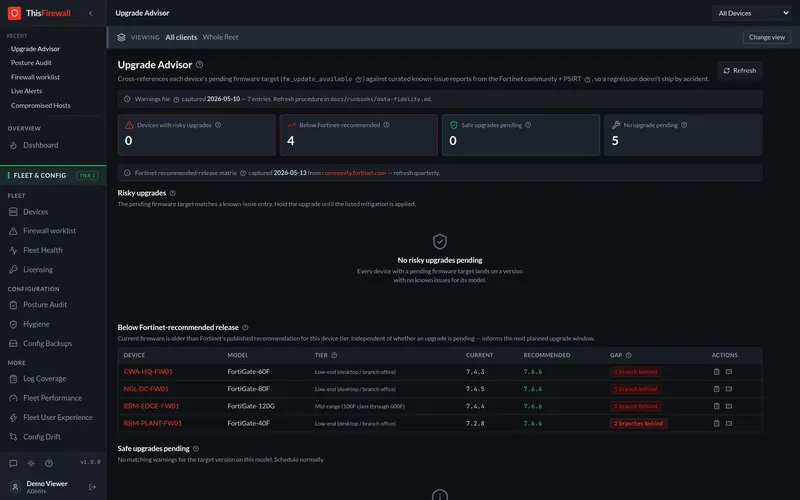
Task: Click envelope action icon for RBM-EDGE-FW01
Action: tap(729, 406)
